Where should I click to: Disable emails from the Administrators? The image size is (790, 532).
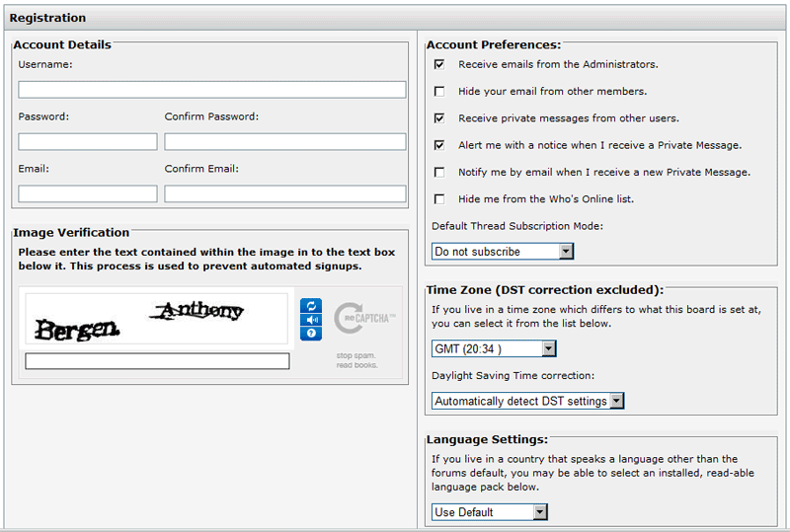pos(439,64)
